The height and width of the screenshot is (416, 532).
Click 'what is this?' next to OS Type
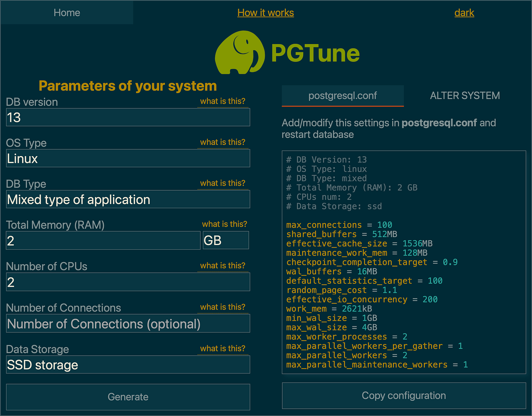[223, 142]
